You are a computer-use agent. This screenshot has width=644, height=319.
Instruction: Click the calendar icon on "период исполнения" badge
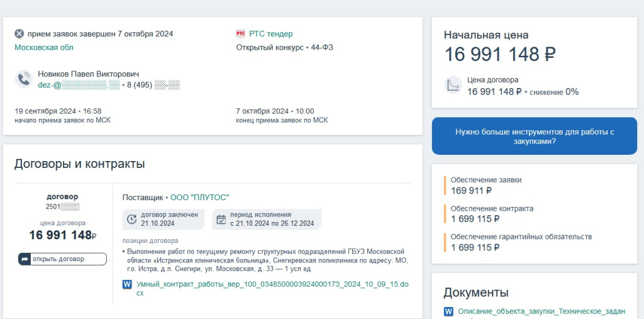221,219
